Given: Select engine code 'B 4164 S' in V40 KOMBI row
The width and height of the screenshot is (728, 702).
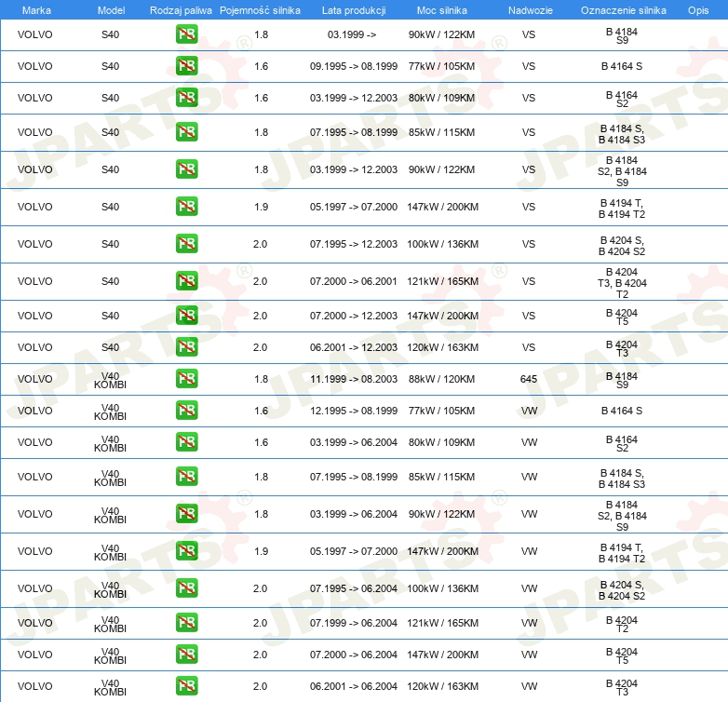Looking at the screenshot, I should click(622, 411).
